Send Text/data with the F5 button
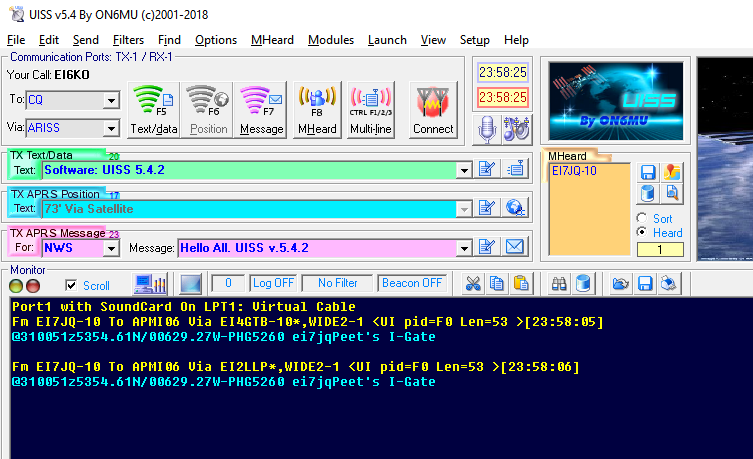Screen dimensions: 753x459 click(x=154, y=110)
